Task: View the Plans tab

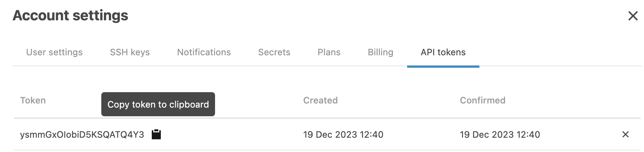Action: click(x=329, y=52)
